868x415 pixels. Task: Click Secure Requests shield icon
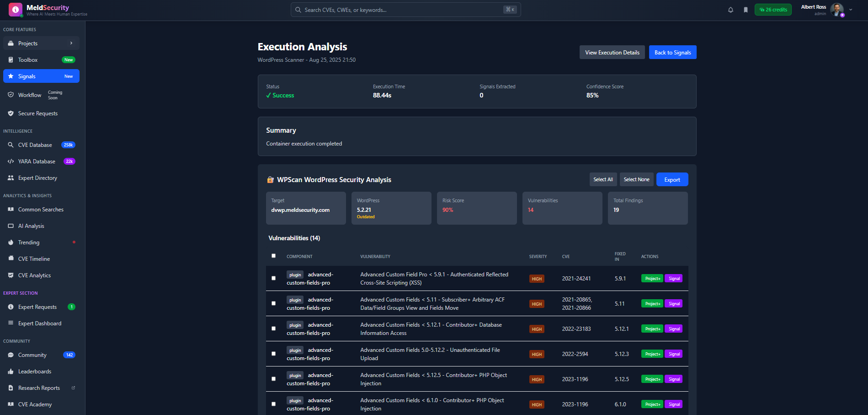coord(11,113)
